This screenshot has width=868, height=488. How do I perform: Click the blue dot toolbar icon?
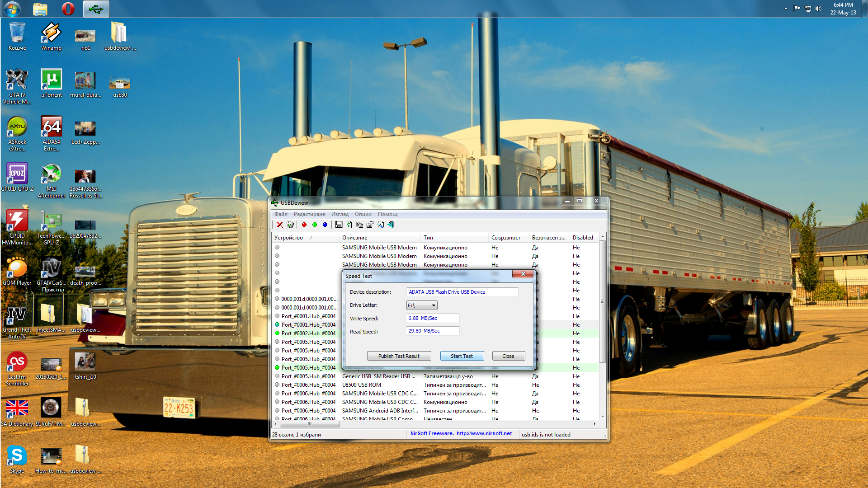click(325, 225)
